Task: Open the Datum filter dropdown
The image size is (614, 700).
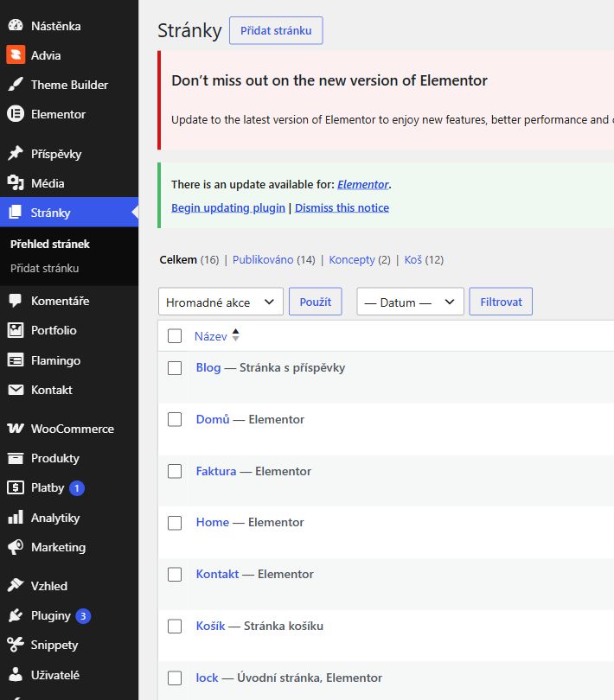Action: click(410, 302)
